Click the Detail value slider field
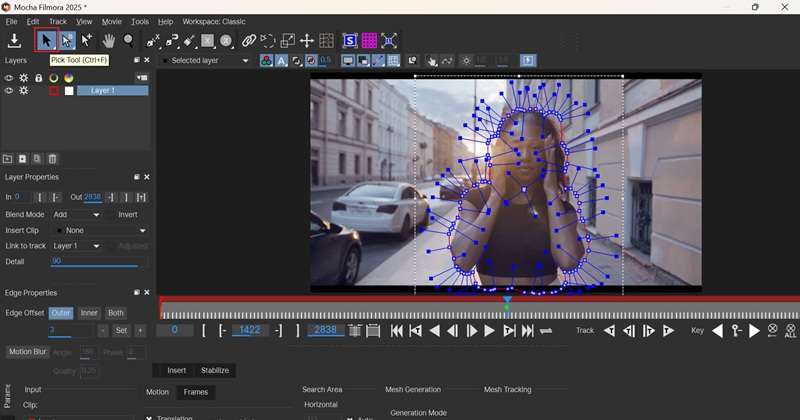 tap(98, 261)
